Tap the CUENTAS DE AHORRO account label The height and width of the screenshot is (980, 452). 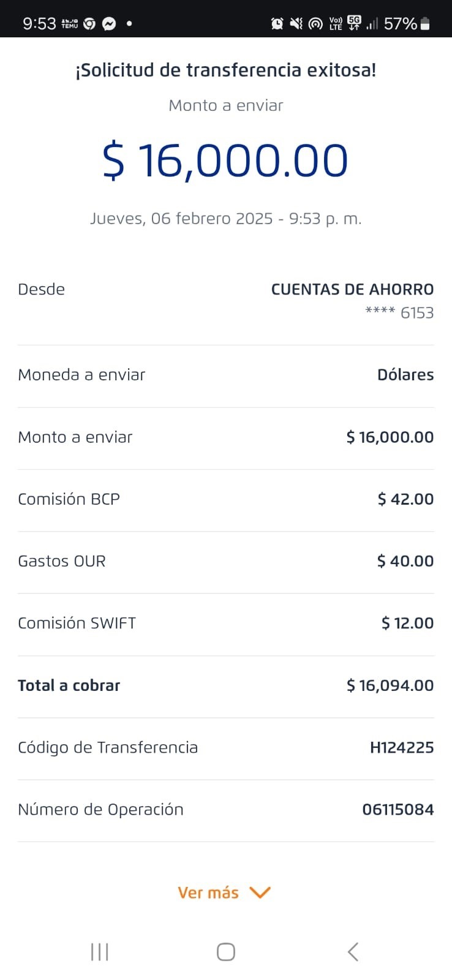[352, 289]
